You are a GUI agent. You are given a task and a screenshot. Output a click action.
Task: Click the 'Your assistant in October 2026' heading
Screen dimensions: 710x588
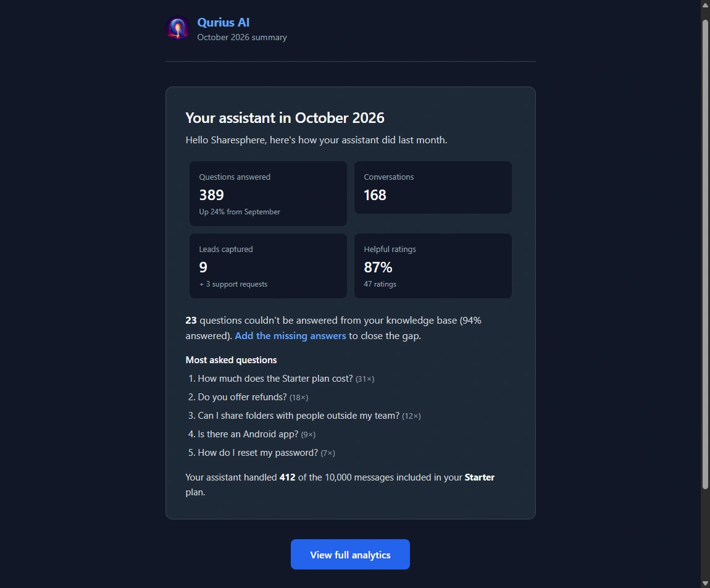tap(285, 118)
